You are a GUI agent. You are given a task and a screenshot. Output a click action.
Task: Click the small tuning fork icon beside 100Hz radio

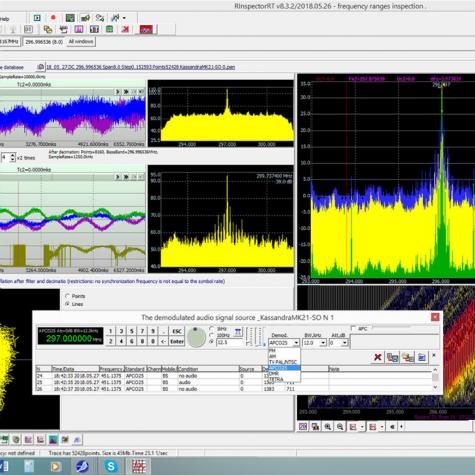238,332
